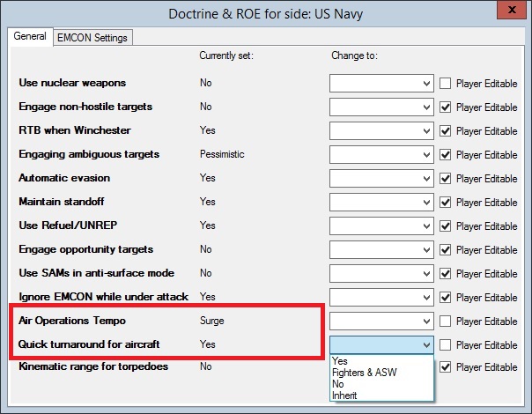Open the Maintain standoff dropdown
The image size is (532, 414).
(x=381, y=203)
